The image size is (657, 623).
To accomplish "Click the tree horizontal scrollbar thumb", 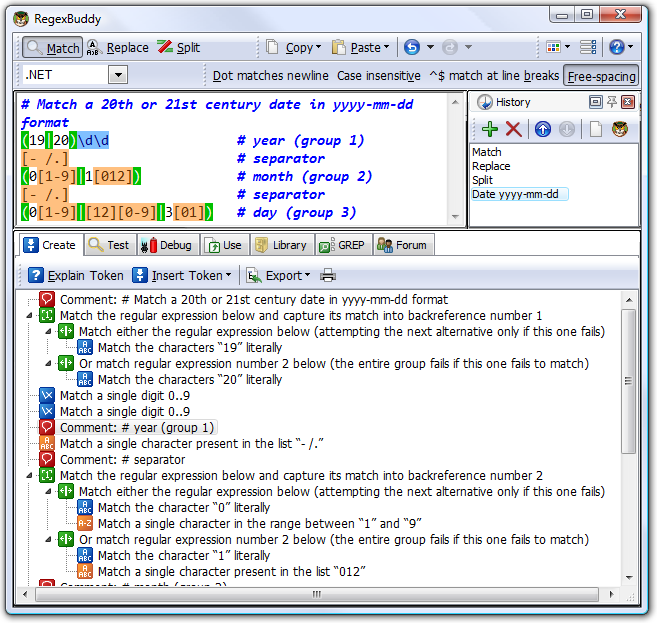I will 317,595.
